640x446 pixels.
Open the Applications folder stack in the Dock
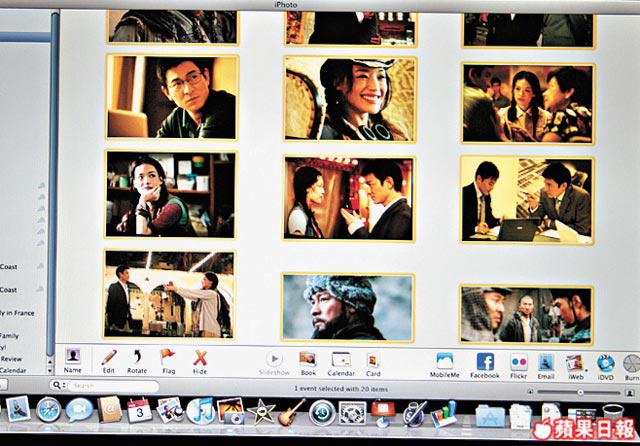[x=489, y=415]
